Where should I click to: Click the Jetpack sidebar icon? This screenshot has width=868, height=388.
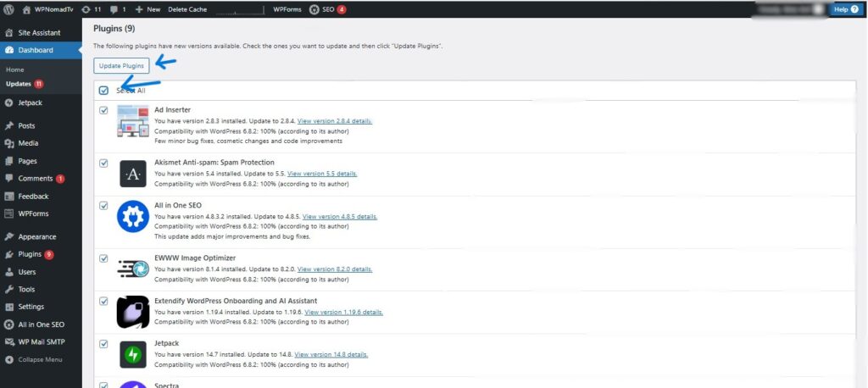(x=8, y=103)
